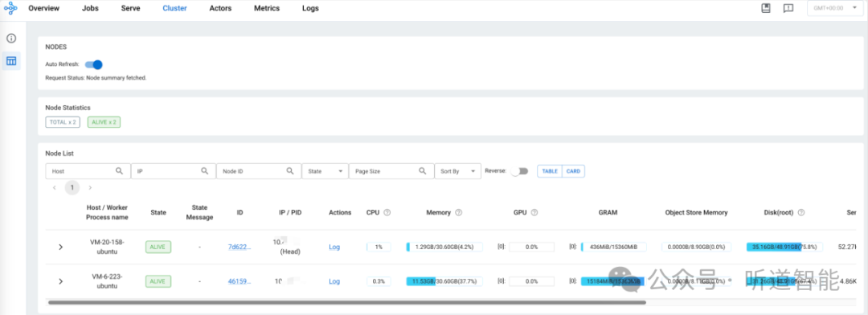Image resolution: width=868 pixels, height=315 pixels.
Task: Turn off Auto Refresh switch
Action: (x=94, y=64)
